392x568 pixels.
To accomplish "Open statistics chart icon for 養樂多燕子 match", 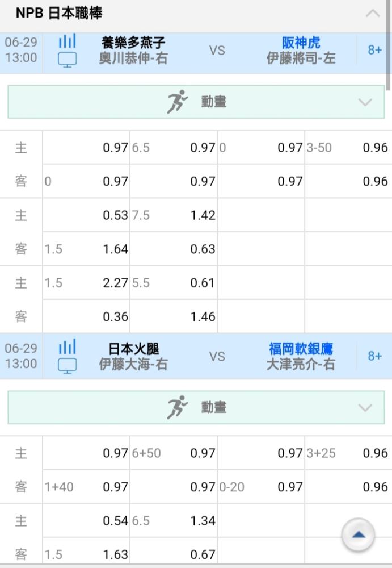I will [68, 41].
